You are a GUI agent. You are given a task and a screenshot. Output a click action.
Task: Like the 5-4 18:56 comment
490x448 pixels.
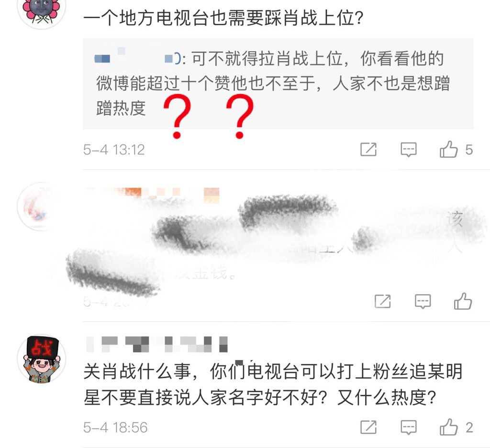449,427
